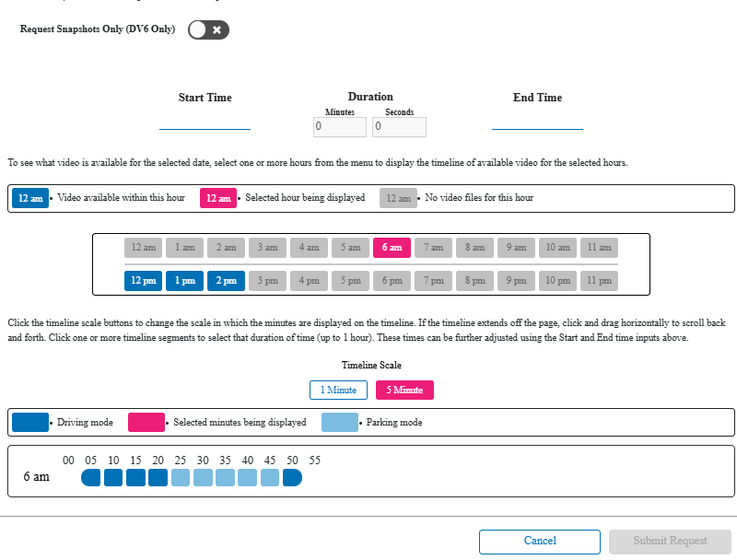Select the 6 am hour button
The image size is (737, 560).
pyautogui.click(x=392, y=248)
